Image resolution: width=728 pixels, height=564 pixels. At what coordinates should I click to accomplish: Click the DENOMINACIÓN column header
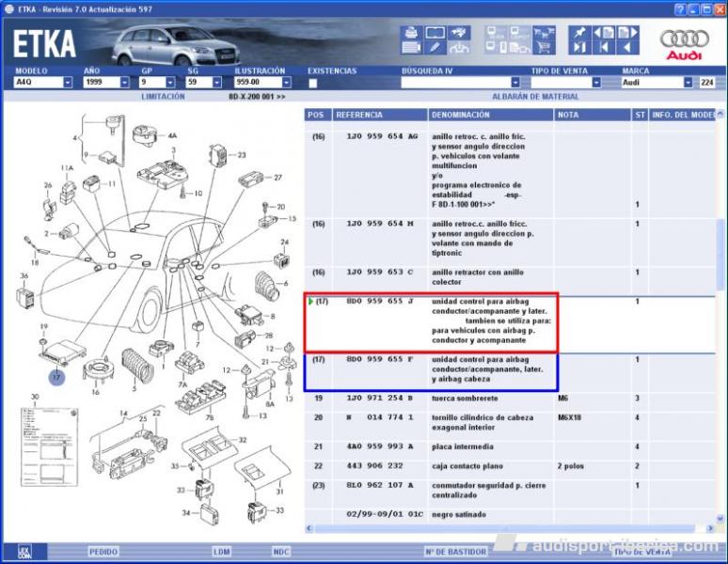490,115
